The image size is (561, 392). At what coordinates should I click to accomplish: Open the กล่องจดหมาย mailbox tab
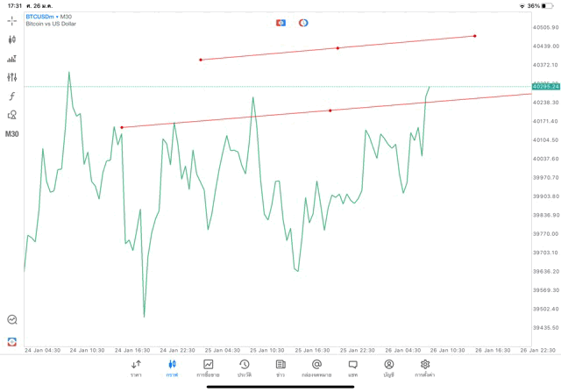316,367
